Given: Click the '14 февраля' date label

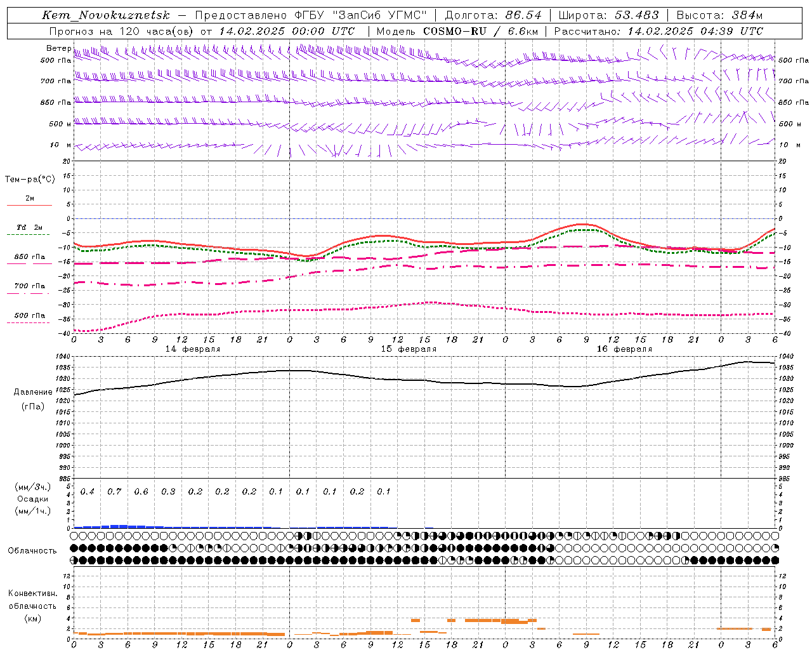Looking at the screenshot, I should 193,349.
